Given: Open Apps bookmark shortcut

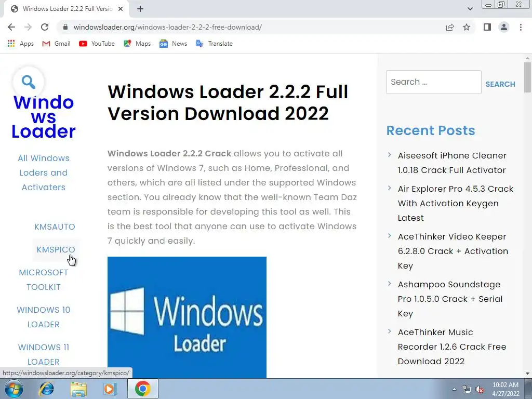Looking at the screenshot, I should pos(21,44).
